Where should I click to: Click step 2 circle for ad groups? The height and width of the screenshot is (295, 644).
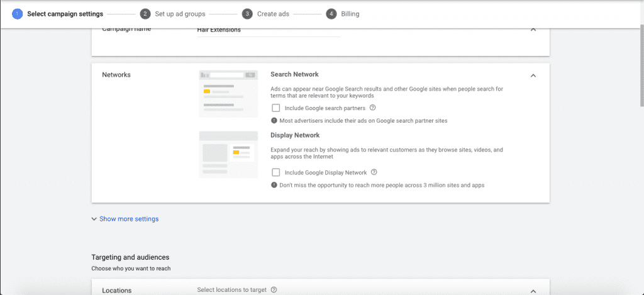coord(145,14)
